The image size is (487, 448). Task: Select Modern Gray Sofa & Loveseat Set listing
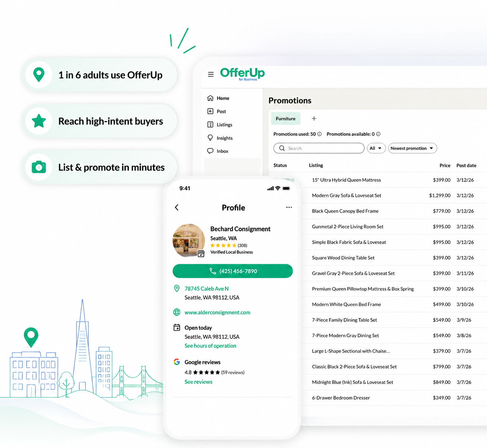pos(347,196)
